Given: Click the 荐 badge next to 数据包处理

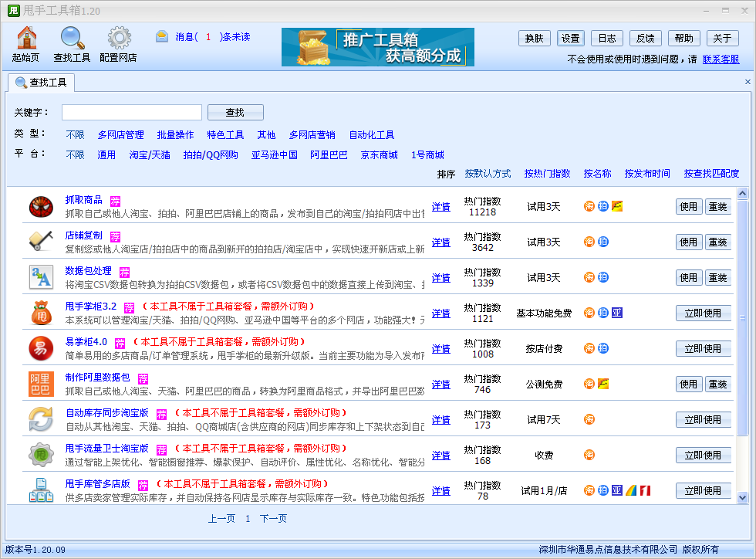Looking at the screenshot, I should [125, 272].
